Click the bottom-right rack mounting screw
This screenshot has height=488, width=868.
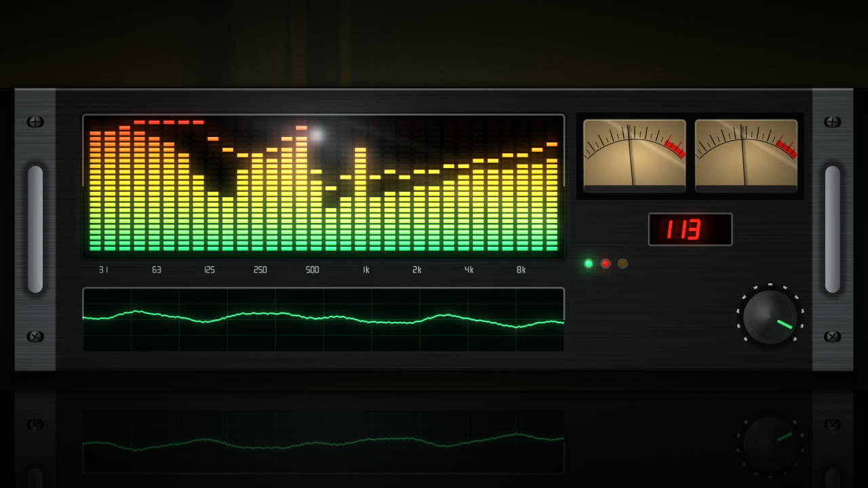[833, 337]
